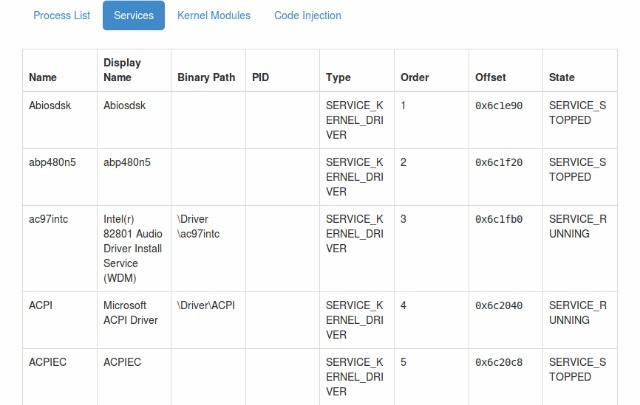The height and width of the screenshot is (405, 640).
Task: Click the Name column header
Action: (x=42, y=77)
